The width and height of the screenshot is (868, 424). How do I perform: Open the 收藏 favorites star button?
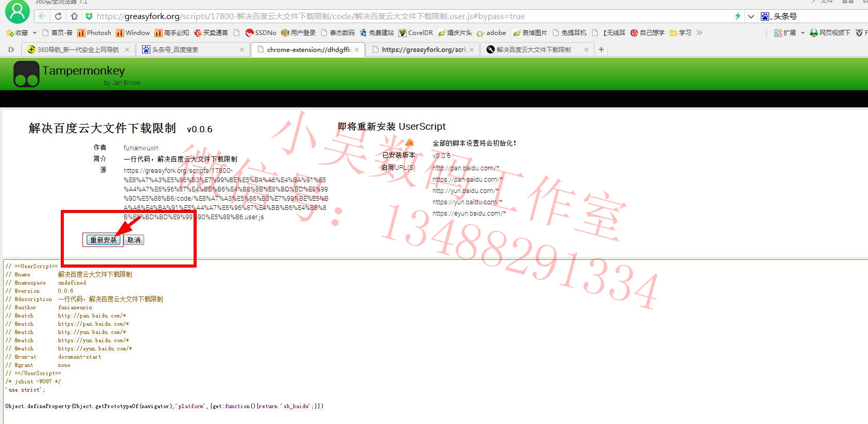click(17, 33)
